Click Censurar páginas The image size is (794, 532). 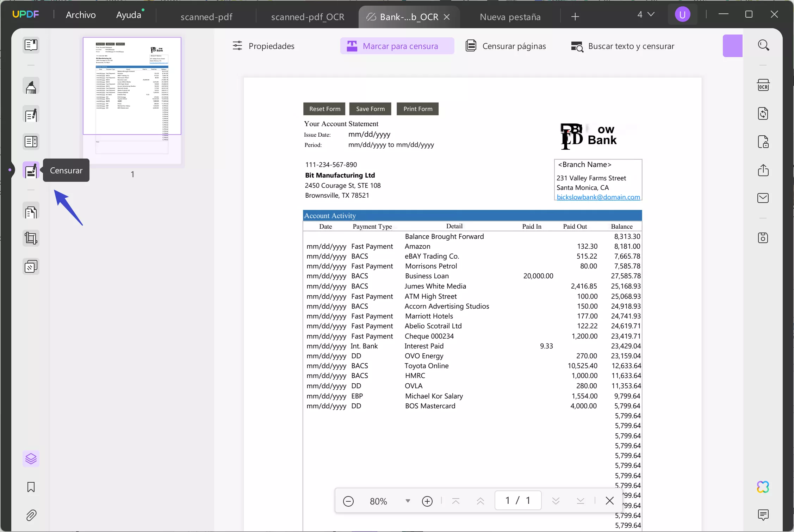pos(506,46)
